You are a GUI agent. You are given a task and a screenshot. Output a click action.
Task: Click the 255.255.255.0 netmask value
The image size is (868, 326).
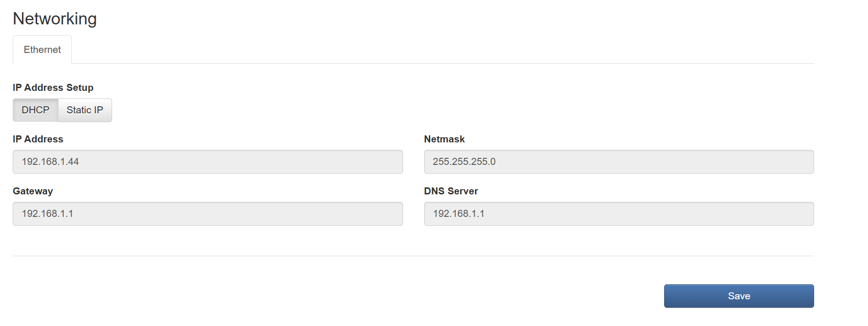[464, 162]
